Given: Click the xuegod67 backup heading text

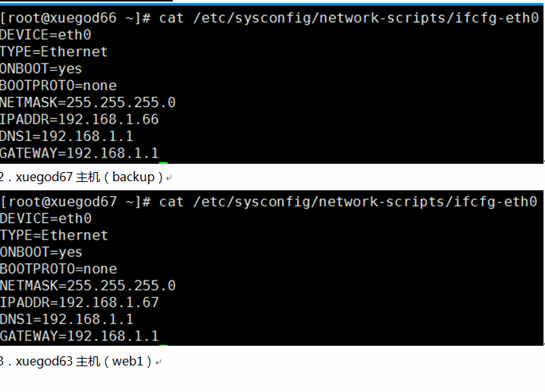Looking at the screenshot, I should pyautogui.click(x=81, y=177).
